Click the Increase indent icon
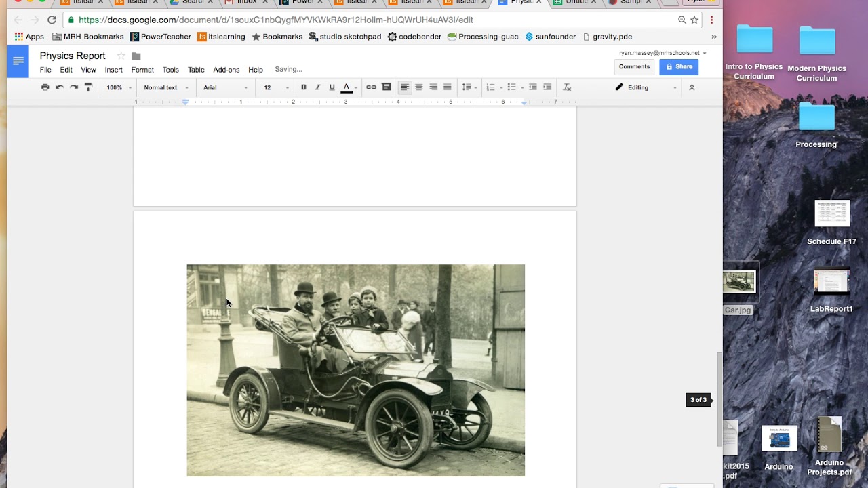 point(547,87)
